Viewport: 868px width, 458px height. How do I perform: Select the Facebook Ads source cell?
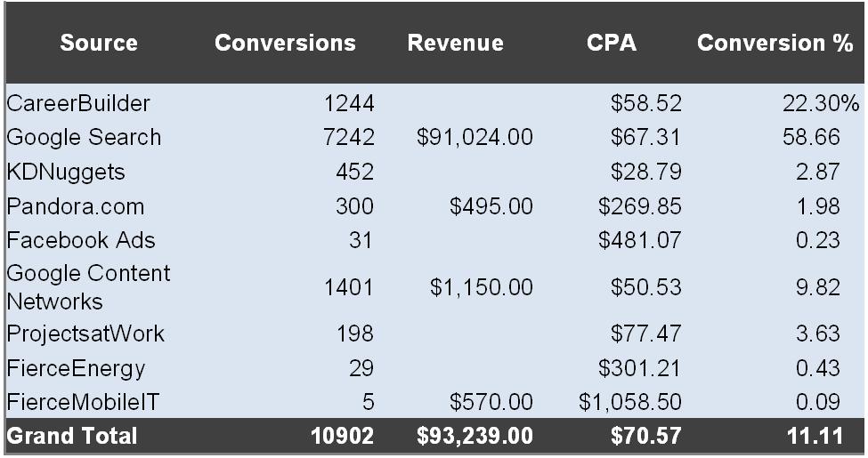pos(81,242)
